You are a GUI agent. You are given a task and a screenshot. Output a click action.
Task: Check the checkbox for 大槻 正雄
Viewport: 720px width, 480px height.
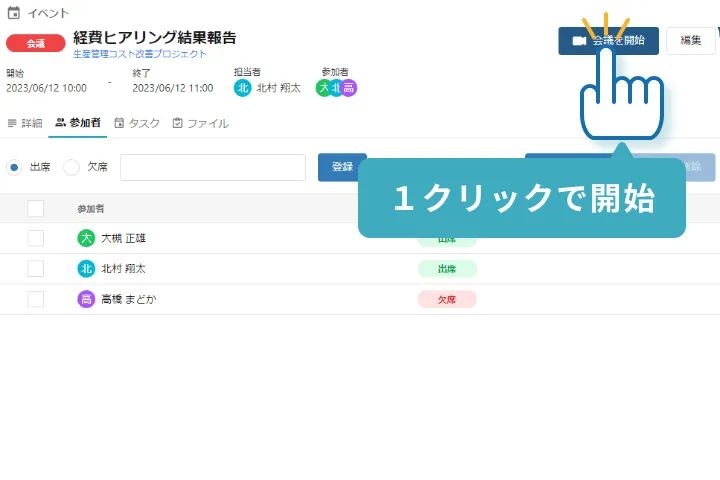click(x=36, y=239)
